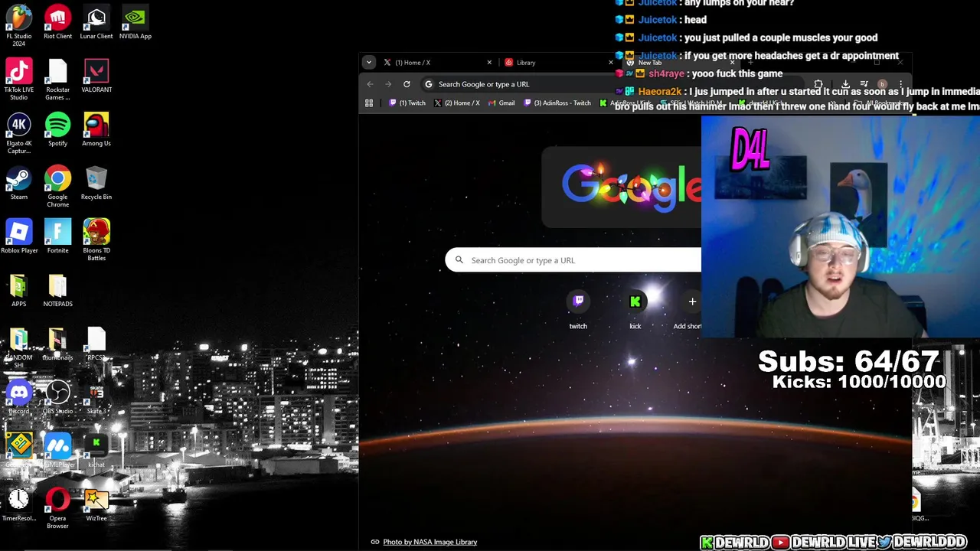Launch TikTok LIVE Studio shortcut
This screenshot has height=551, width=980.
(19, 80)
